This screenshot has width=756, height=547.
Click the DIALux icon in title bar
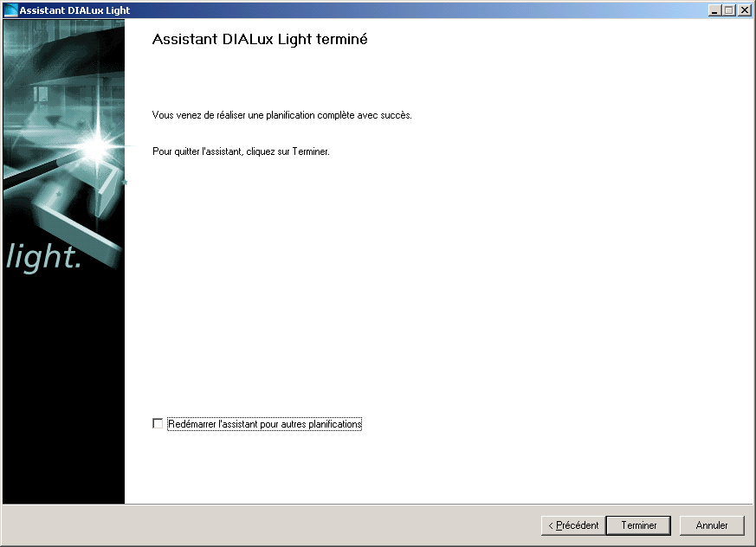click(x=10, y=10)
